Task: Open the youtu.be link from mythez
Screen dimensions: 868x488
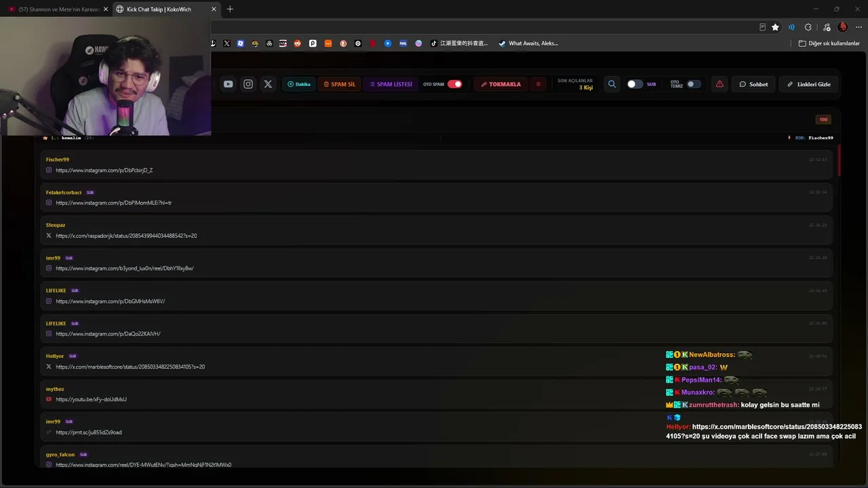Action: [91, 399]
